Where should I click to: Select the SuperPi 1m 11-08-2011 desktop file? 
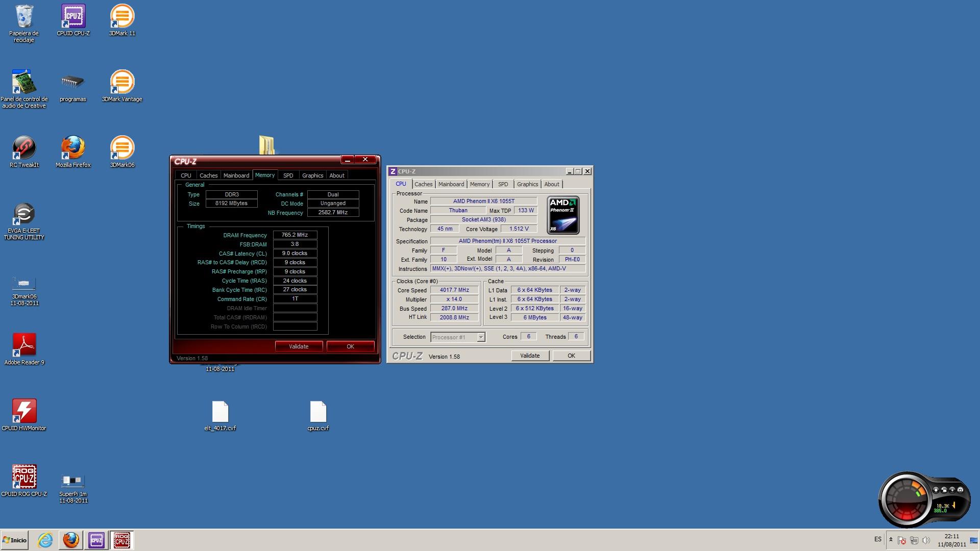coord(73,489)
